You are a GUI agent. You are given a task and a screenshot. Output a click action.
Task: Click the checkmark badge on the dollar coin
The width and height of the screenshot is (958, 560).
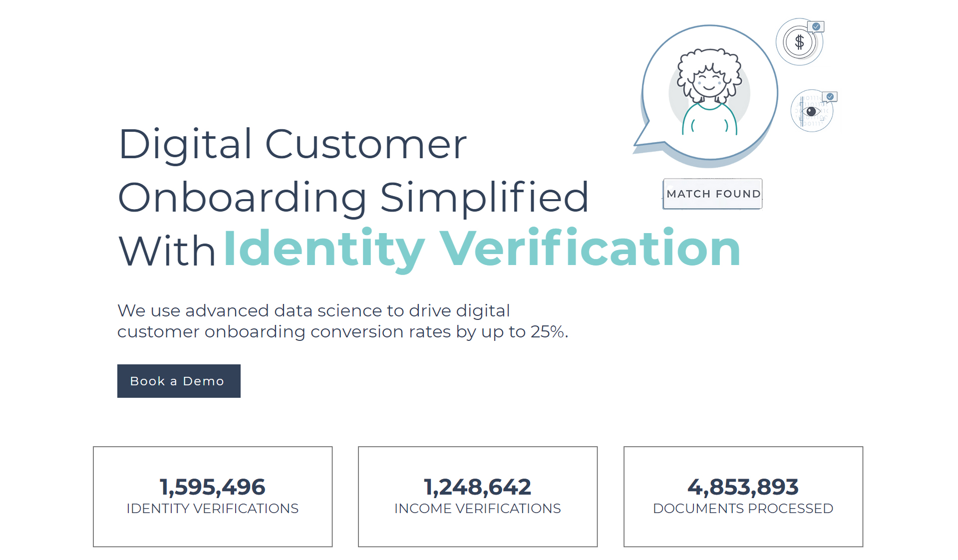click(816, 26)
